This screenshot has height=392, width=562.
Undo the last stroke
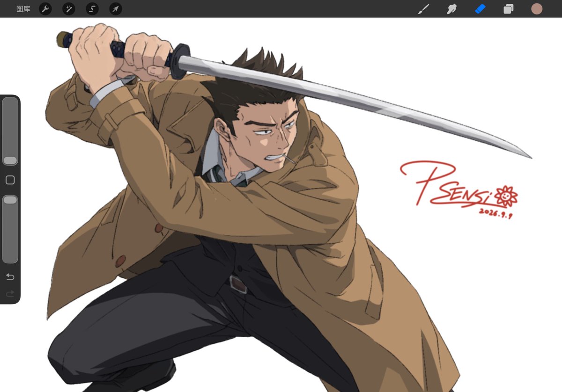click(10, 277)
